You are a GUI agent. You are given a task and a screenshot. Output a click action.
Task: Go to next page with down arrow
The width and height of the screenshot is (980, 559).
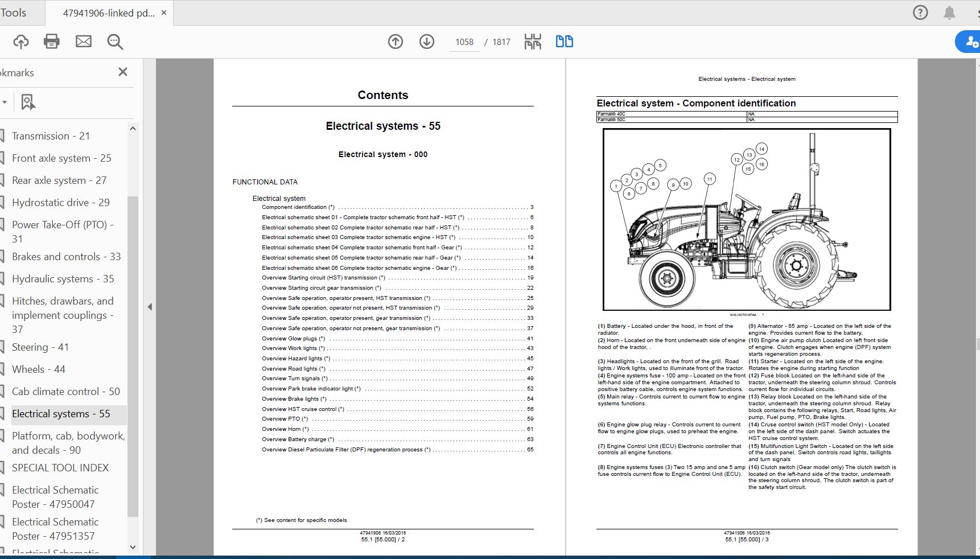pyautogui.click(x=427, y=42)
